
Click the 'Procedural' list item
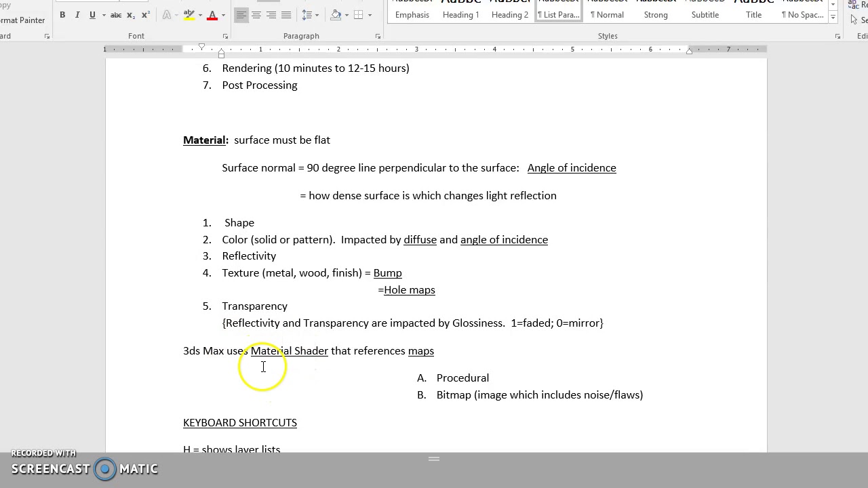click(x=462, y=378)
